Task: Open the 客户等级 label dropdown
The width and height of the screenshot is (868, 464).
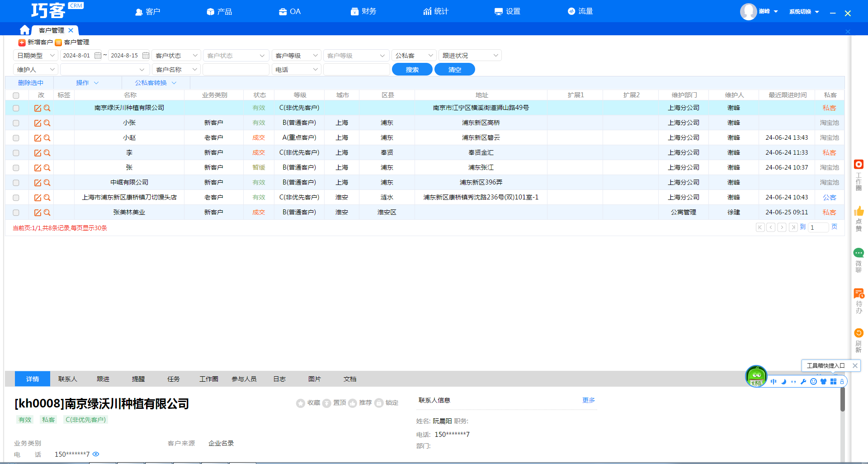Action: click(296, 56)
